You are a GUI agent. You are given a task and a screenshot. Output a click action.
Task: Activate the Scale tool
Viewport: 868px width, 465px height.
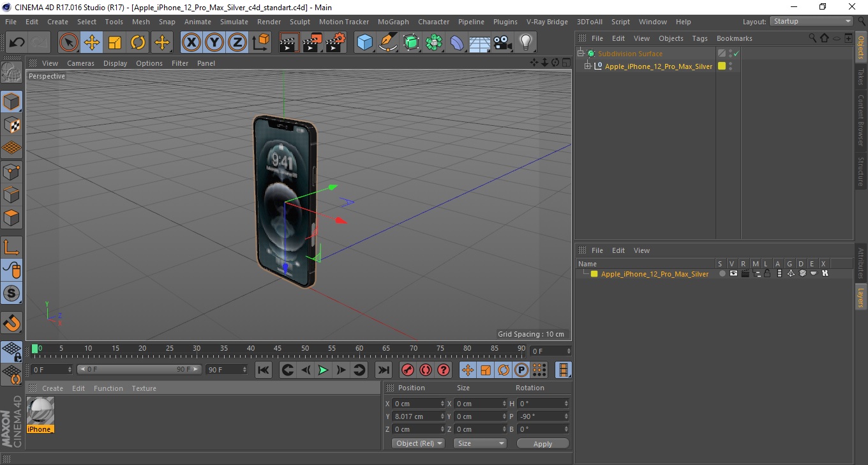115,43
